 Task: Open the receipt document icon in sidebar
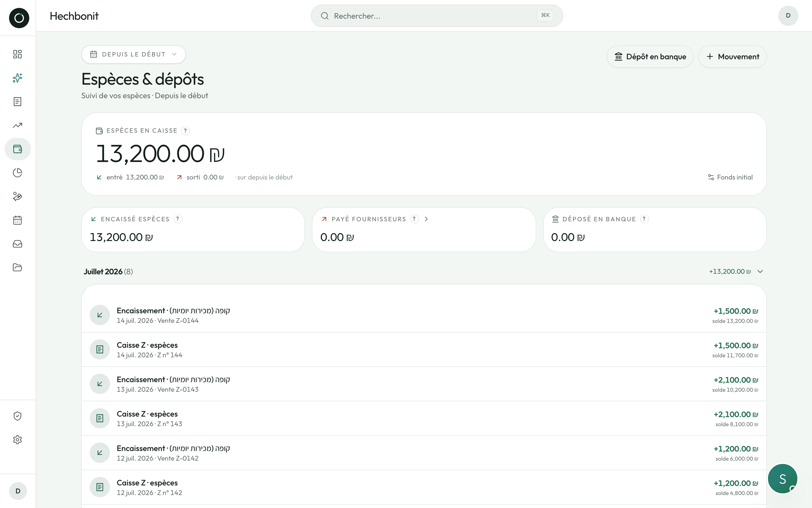[x=17, y=102]
